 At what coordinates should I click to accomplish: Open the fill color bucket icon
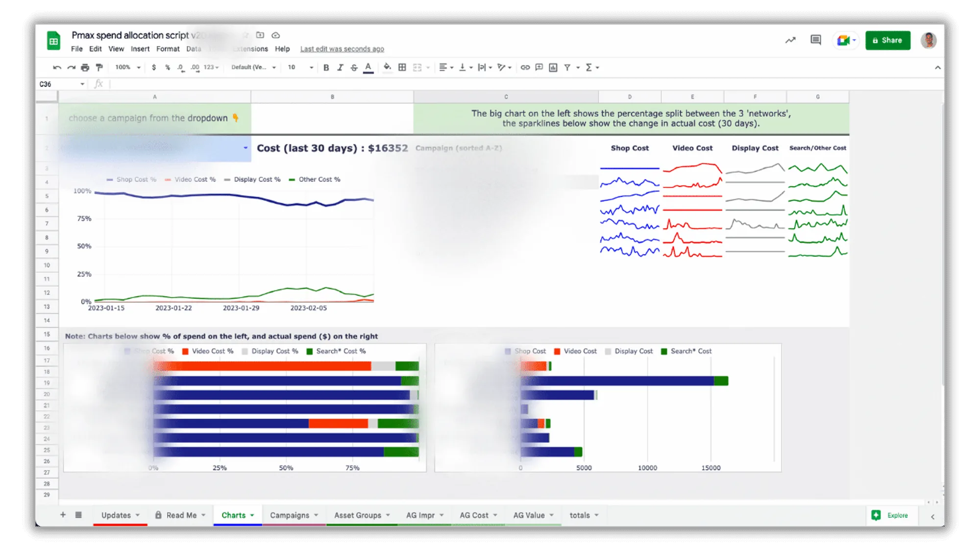coord(387,68)
